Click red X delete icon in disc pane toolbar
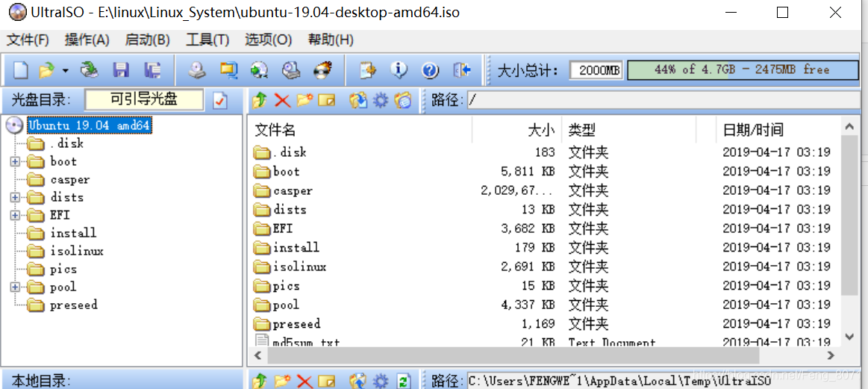This screenshot has height=389, width=868. click(282, 100)
